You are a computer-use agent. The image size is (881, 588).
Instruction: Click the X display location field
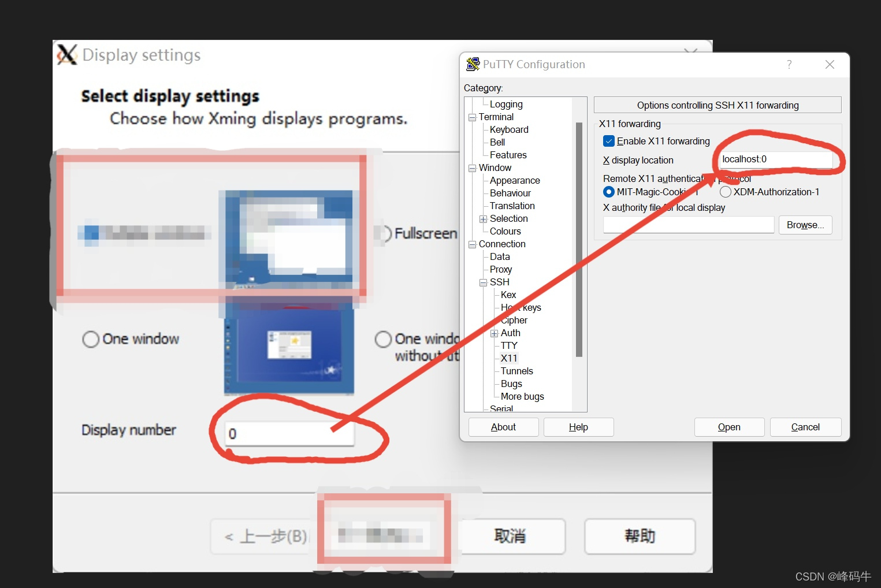[x=775, y=159]
